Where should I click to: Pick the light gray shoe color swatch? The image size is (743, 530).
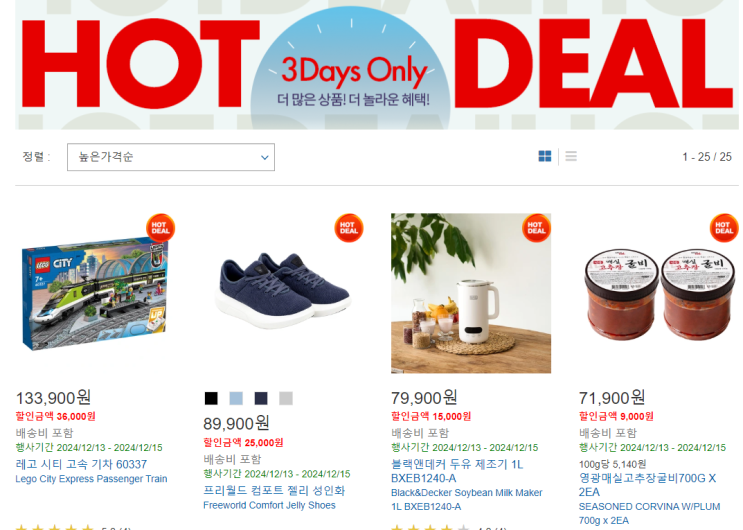(286, 398)
